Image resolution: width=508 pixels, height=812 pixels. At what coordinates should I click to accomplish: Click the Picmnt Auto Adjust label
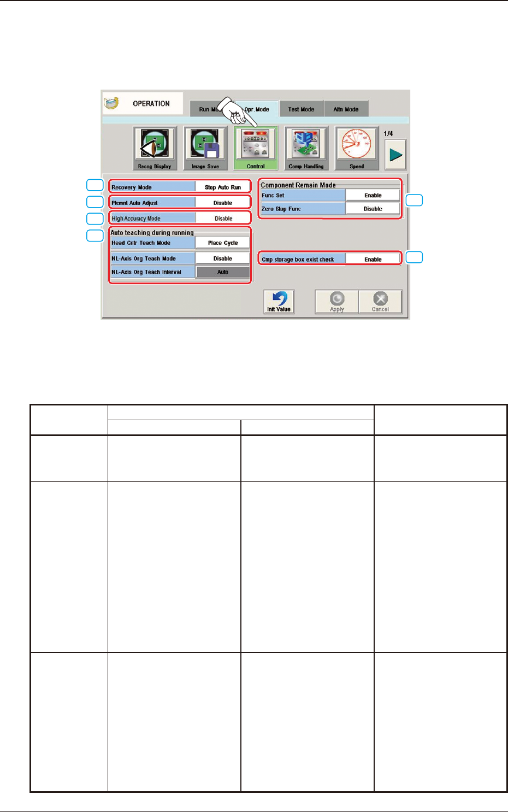pos(153,203)
